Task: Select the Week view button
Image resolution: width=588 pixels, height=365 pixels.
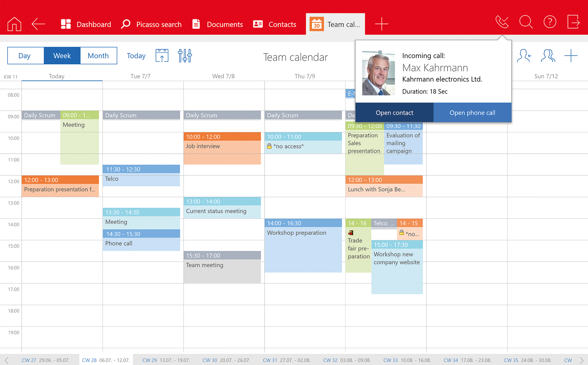Action: (x=62, y=56)
